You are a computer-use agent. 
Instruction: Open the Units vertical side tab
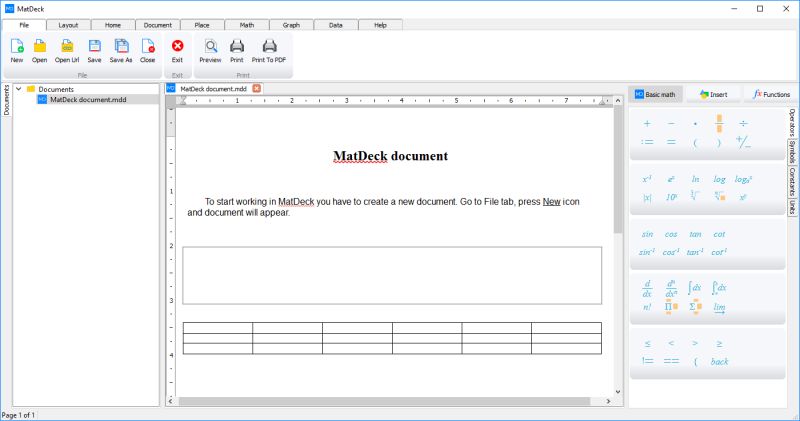(792, 207)
